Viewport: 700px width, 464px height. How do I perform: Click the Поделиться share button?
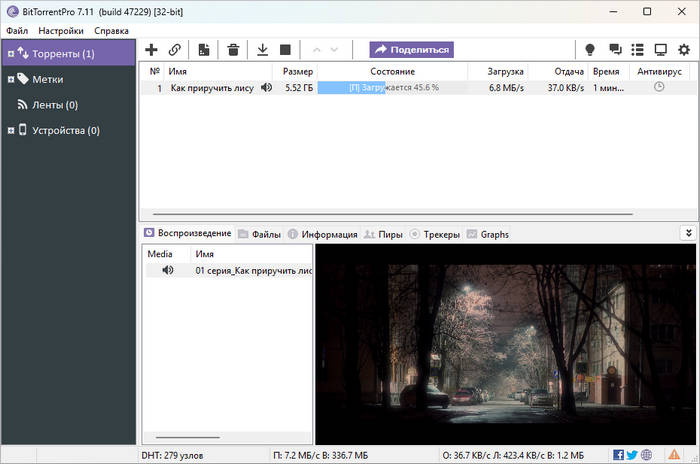coord(411,49)
